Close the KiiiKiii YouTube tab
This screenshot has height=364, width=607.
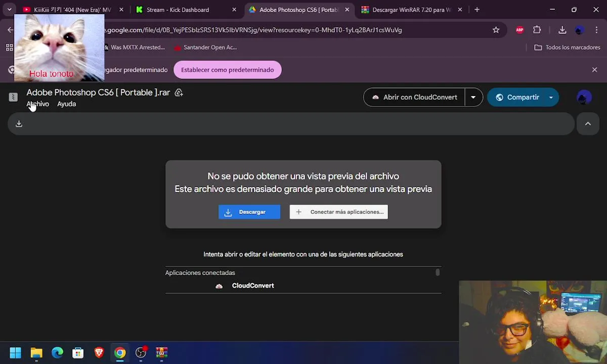pyautogui.click(x=121, y=10)
